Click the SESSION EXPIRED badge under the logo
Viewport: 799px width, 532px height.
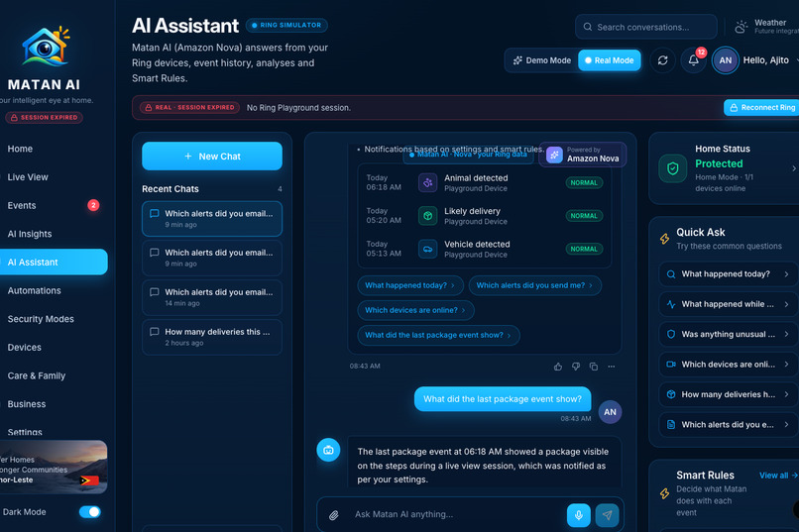[x=45, y=118]
